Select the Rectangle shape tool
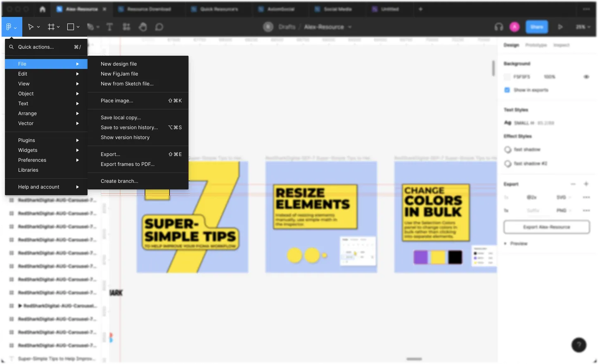 pyautogui.click(x=70, y=27)
